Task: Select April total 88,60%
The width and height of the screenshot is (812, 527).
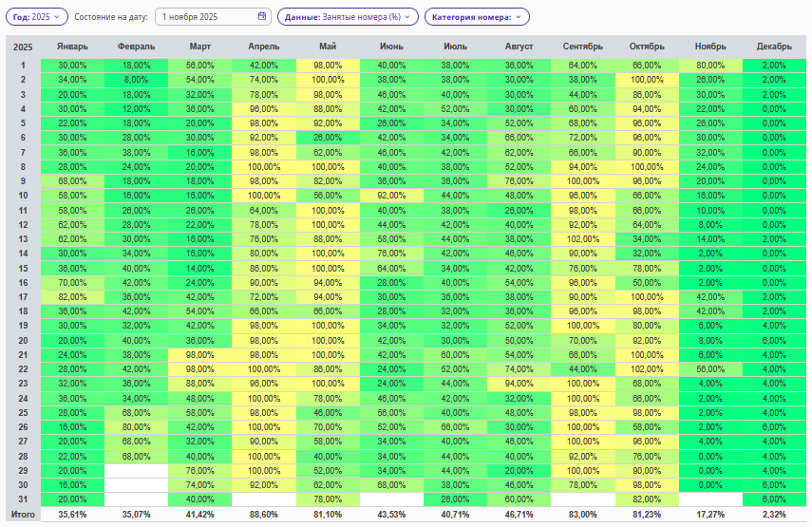Action: [264, 515]
